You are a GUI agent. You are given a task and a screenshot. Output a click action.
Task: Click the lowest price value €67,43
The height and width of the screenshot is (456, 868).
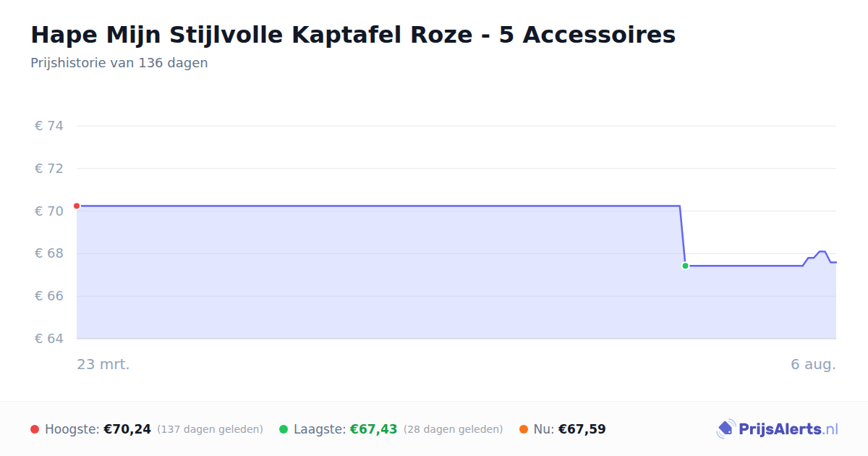pyautogui.click(x=374, y=429)
